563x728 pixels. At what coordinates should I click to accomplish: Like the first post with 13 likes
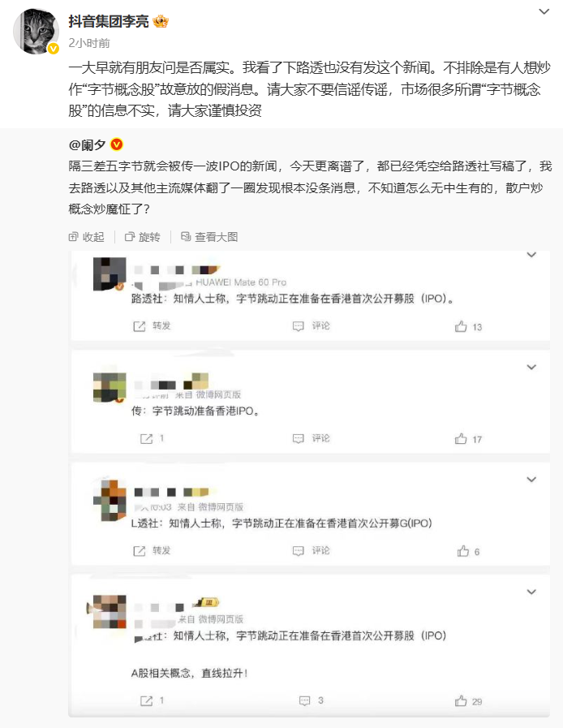click(x=461, y=326)
